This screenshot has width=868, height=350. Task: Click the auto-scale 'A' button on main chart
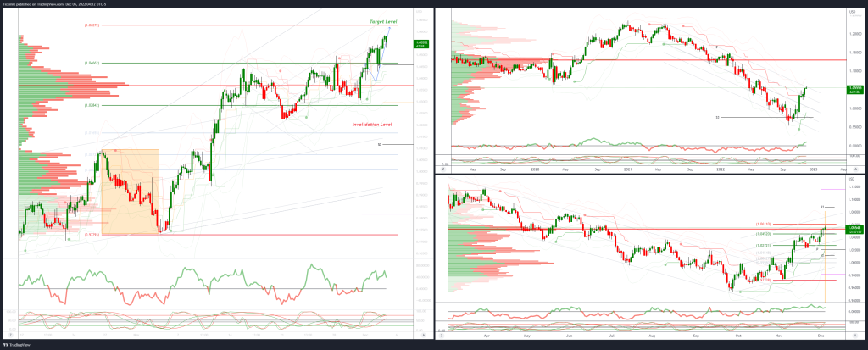(421, 336)
